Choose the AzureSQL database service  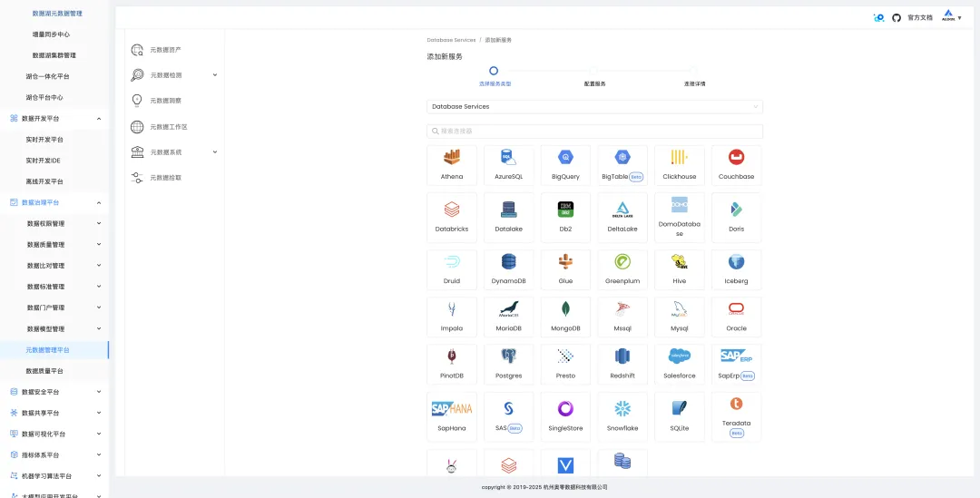[x=509, y=166]
